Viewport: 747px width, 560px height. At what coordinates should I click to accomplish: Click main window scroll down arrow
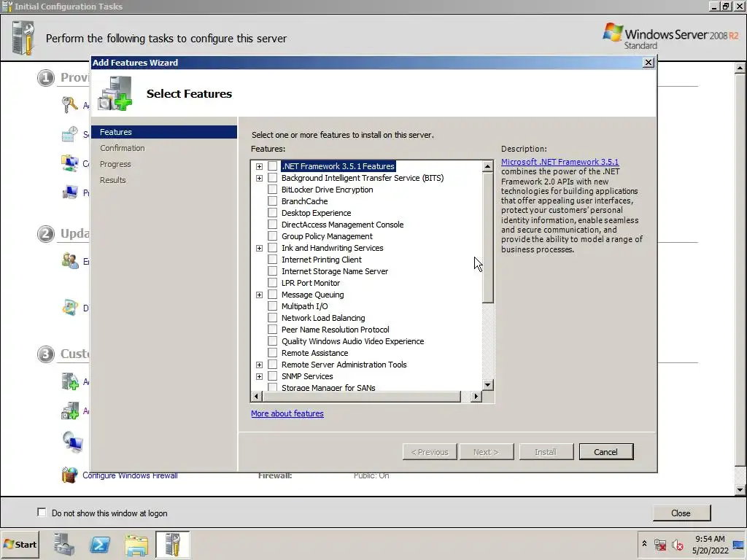point(740,489)
